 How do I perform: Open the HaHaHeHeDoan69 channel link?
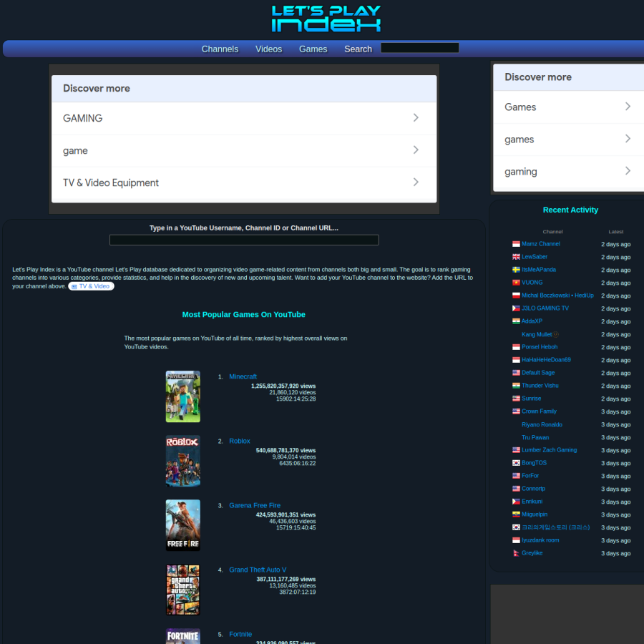[546, 360]
